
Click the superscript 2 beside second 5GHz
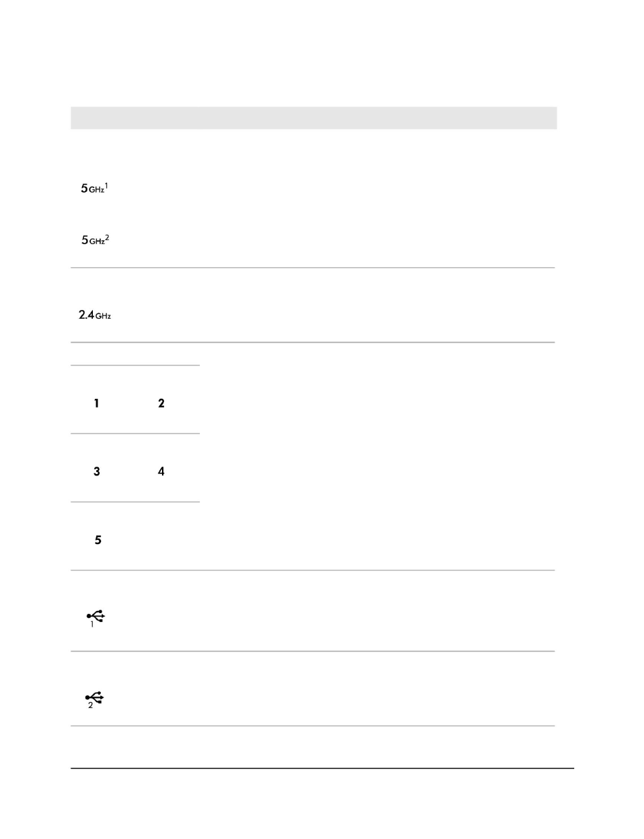click(107, 236)
